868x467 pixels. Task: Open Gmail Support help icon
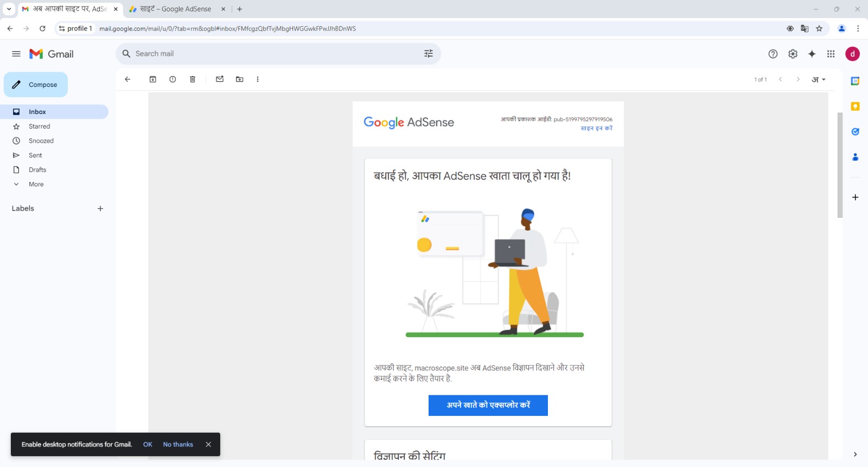(x=773, y=54)
